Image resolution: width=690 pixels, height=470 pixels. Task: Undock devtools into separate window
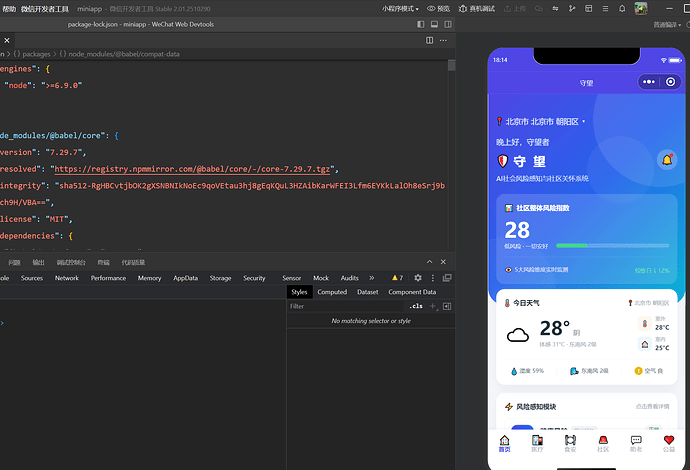(x=447, y=278)
